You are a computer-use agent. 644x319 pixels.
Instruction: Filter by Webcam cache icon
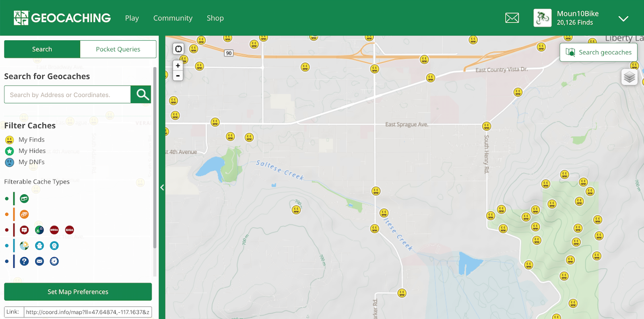[x=54, y=245]
